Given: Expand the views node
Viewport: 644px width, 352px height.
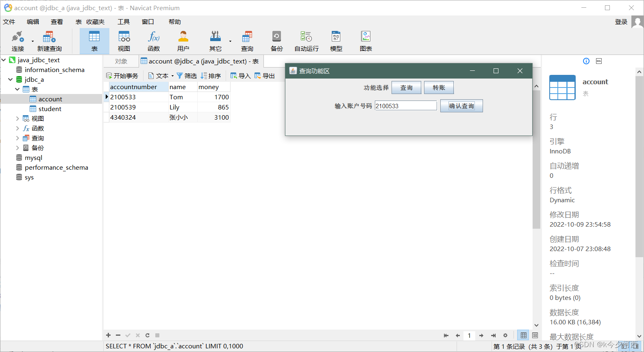Looking at the screenshot, I should tap(17, 118).
